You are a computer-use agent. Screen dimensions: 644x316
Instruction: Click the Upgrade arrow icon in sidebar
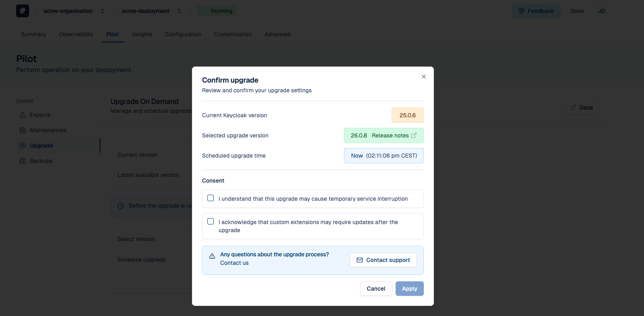(23, 146)
